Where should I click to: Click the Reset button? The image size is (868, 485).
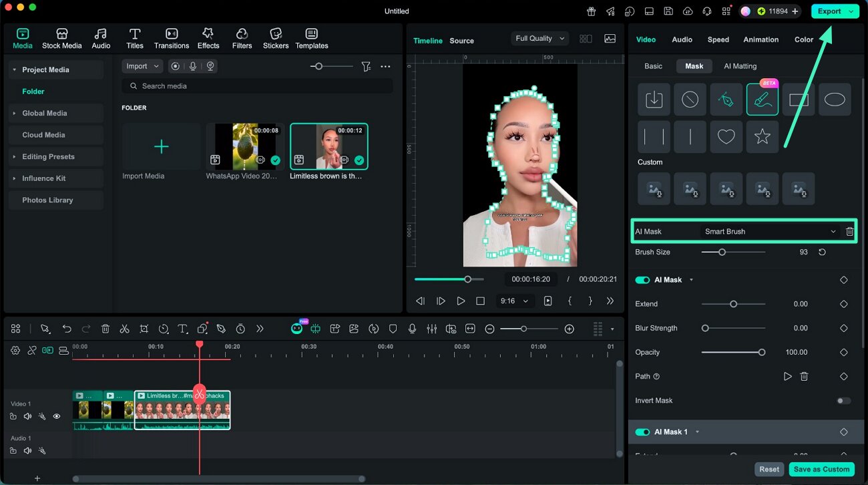point(769,469)
